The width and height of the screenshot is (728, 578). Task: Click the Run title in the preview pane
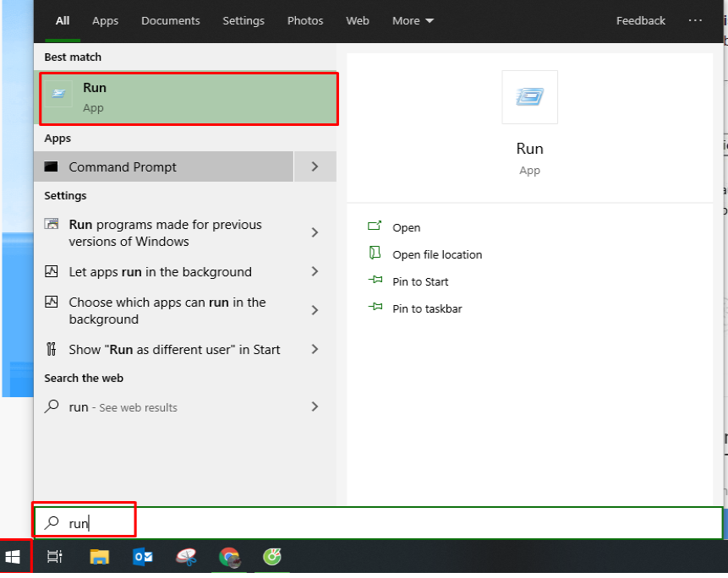pyautogui.click(x=530, y=149)
